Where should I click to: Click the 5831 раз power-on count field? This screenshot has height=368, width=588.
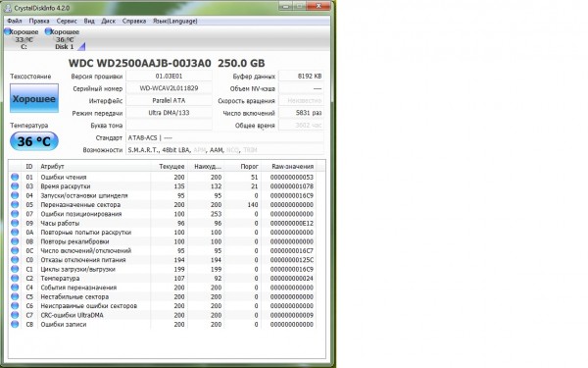(301, 113)
